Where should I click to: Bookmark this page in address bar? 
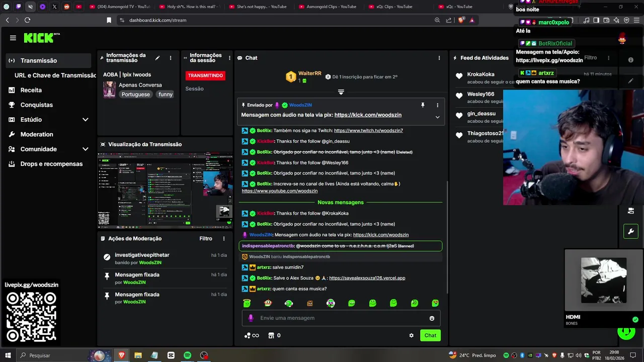[109, 20]
